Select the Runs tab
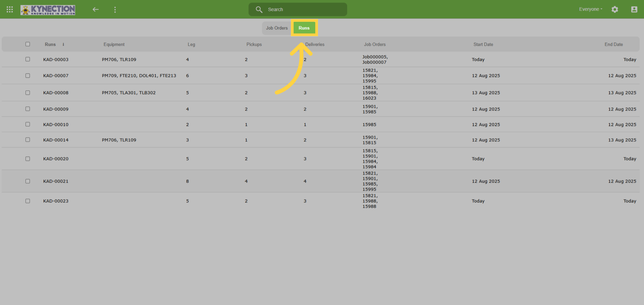This screenshot has height=305, width=644. (x=304, y=28)
